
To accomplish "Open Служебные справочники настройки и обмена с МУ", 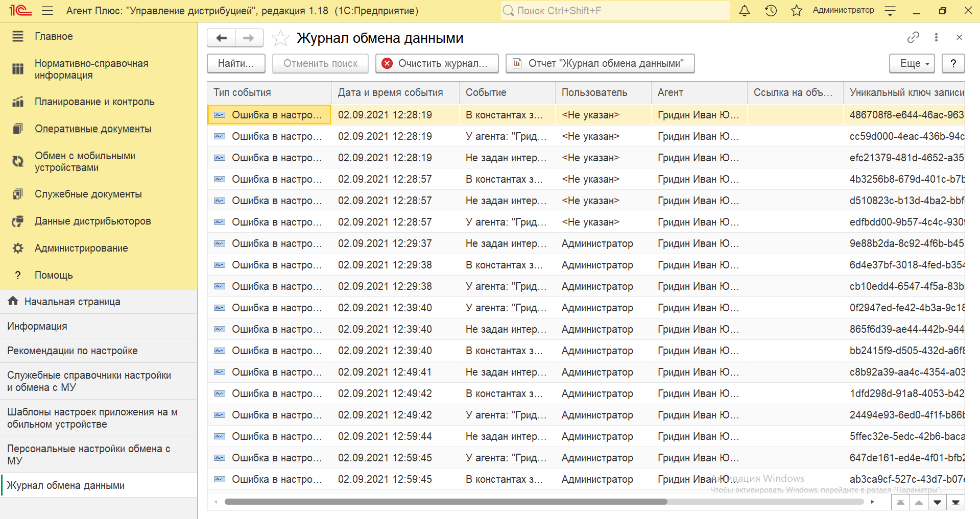I will [99, 381].
